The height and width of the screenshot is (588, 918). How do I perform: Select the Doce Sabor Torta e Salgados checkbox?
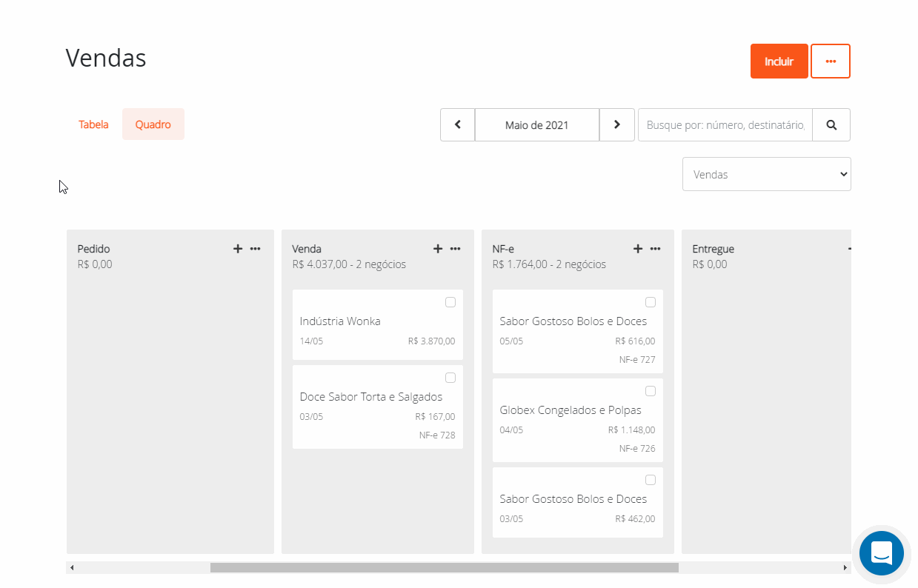[450, 378]
